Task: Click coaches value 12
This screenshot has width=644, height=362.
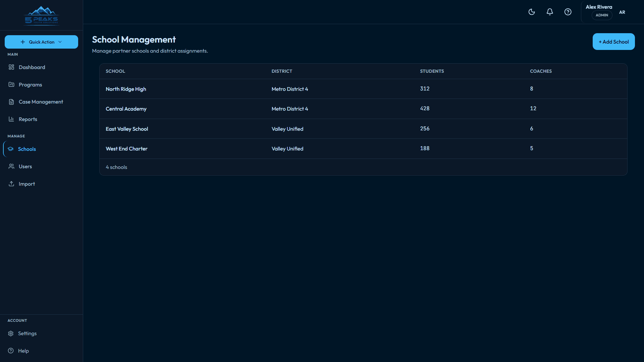Action: (533, 108)
